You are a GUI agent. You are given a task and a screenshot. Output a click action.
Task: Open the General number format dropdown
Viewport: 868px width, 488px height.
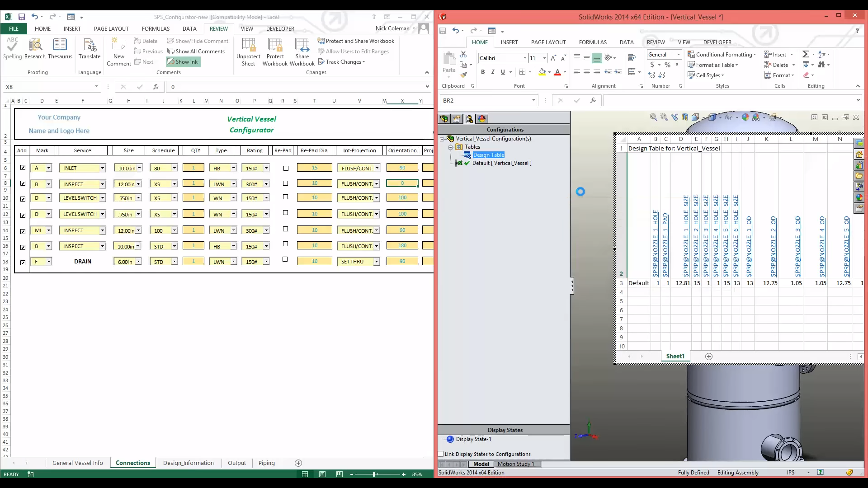[679, 54]
